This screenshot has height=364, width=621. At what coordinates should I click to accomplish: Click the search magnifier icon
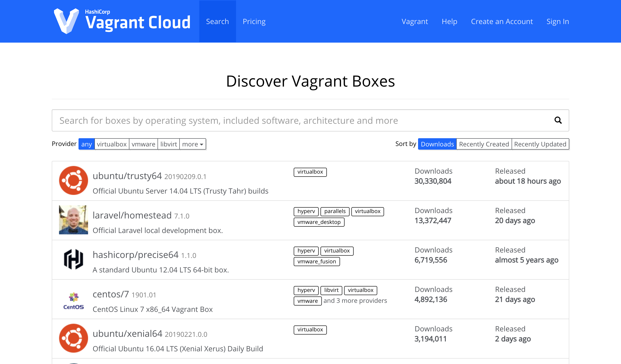[558, 120]
